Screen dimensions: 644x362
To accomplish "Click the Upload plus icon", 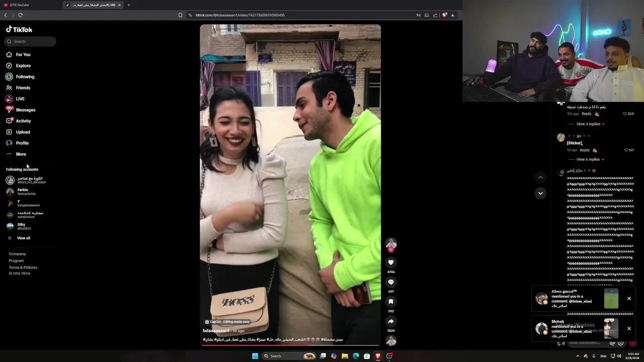I will (9, 132).
